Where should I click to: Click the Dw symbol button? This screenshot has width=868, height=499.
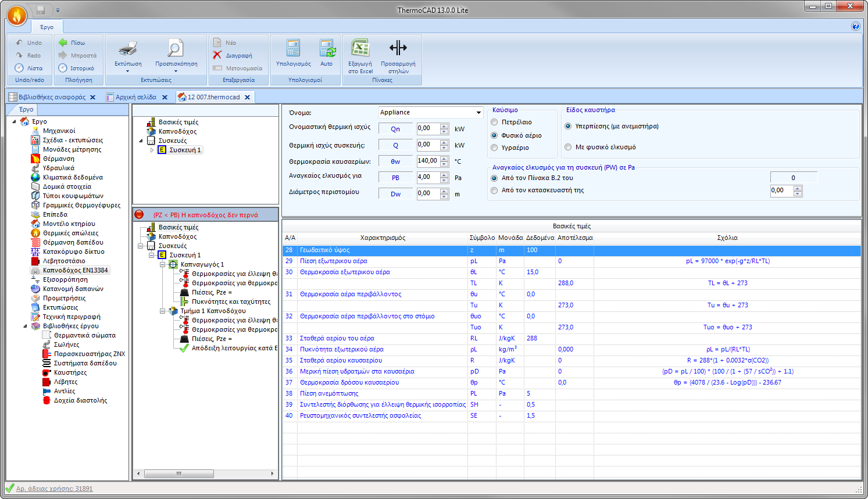[395, 194]
